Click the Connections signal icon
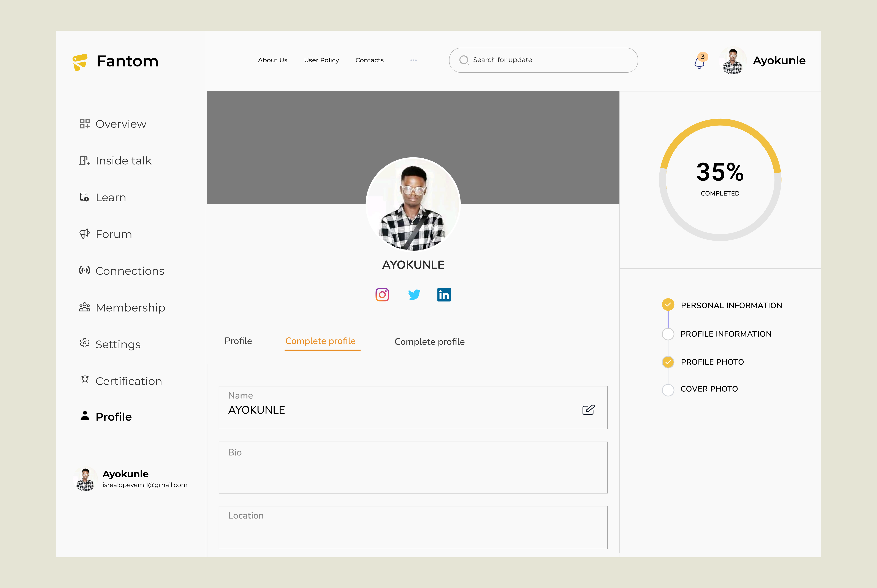Image resolution: width=877 pixels, height=588 pixels. click(x=84, y=270)
